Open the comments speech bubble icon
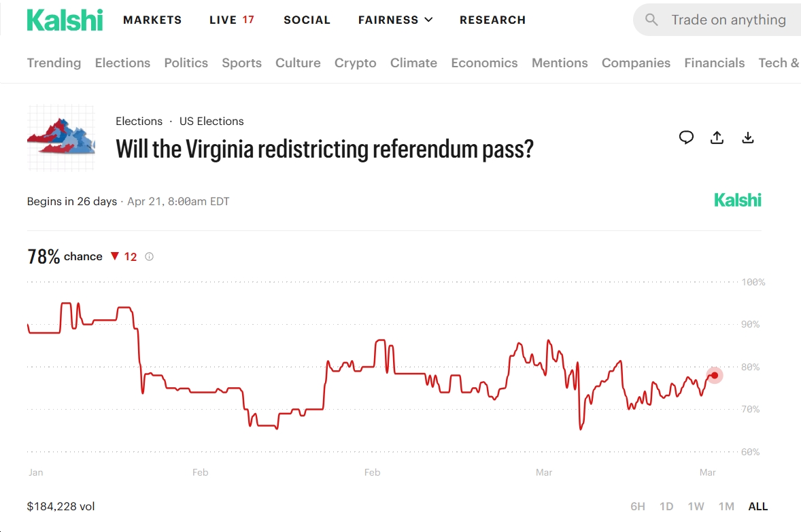The image size is (801, 532). pyautogui.click(x=686, y=138)
